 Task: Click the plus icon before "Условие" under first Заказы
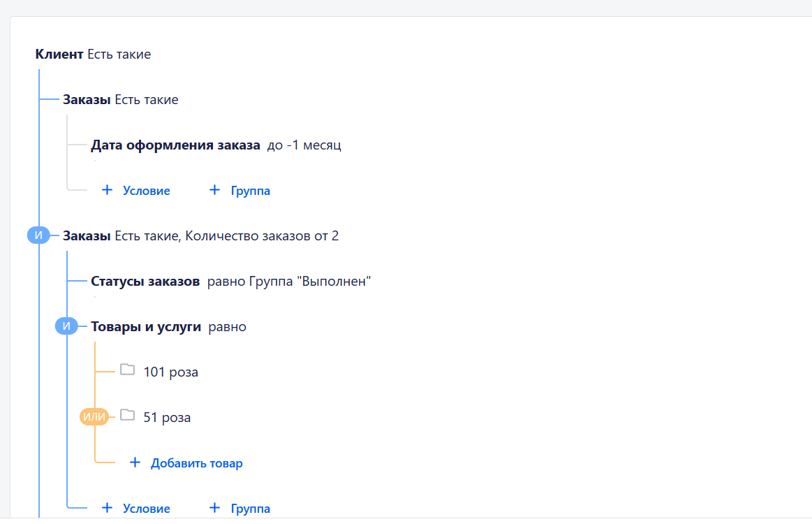pos(106,189)
